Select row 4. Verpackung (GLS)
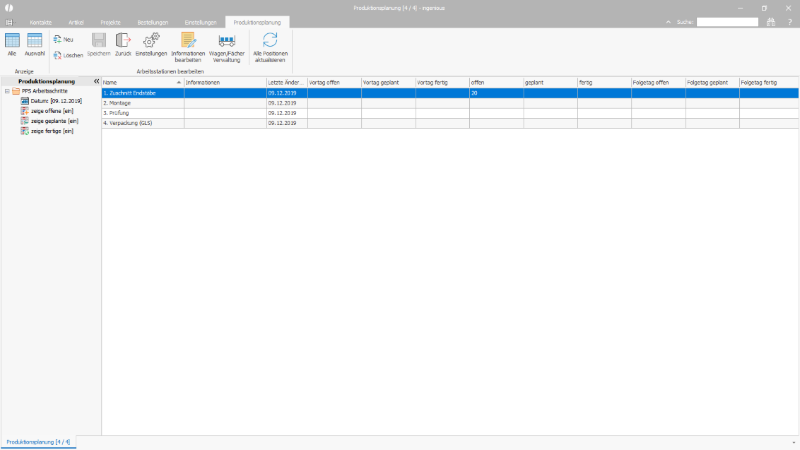Image resolution: width=800 pixels, height=450 pixels. pyautogui.click(x=450, y=123)
